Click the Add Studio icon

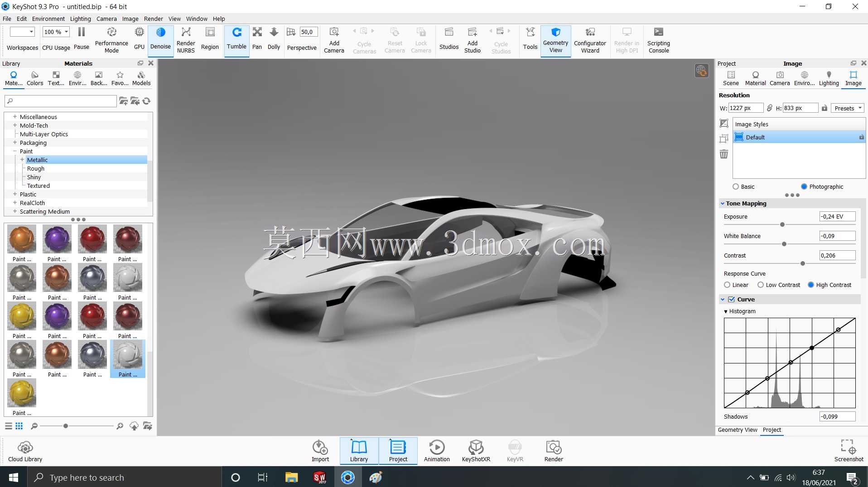(472, 40)
